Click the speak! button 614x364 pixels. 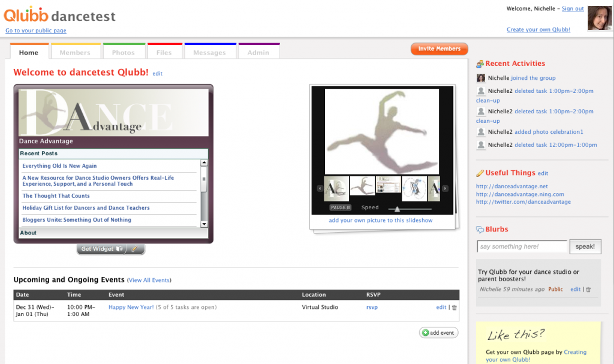(585, 246)
